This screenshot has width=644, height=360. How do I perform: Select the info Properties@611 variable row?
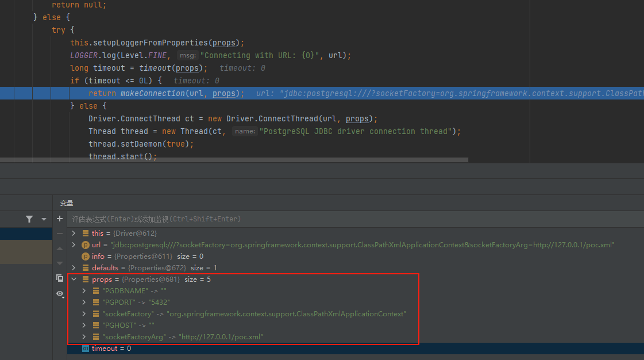(356, 256)
